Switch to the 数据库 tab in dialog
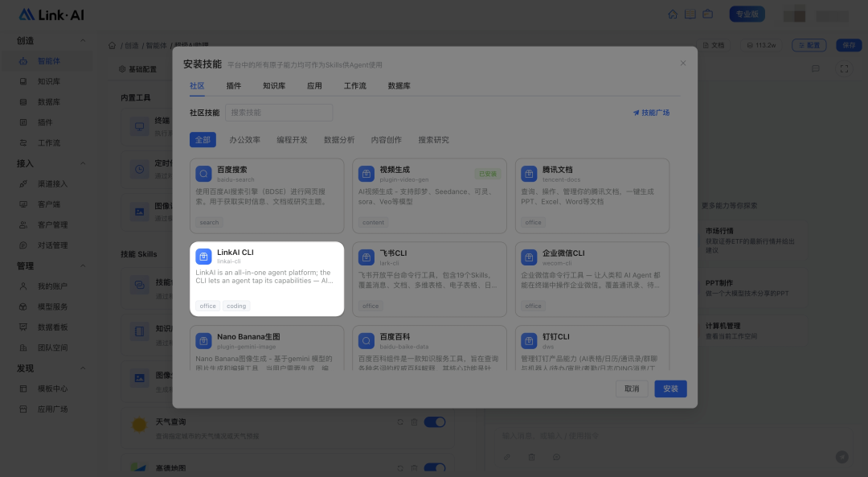The width and height of the screenshot is (868, 477). click(399, 86)
